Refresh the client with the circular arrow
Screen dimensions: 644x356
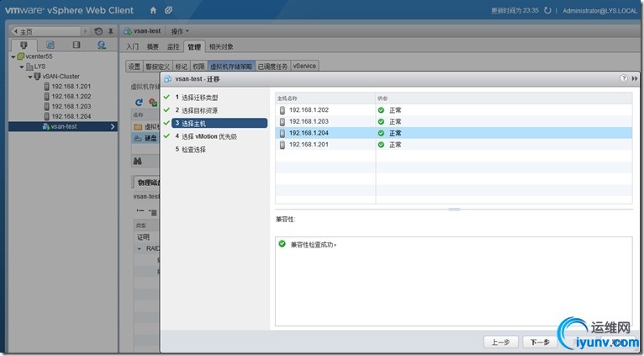pyautogui.click(x=547, y=10)
